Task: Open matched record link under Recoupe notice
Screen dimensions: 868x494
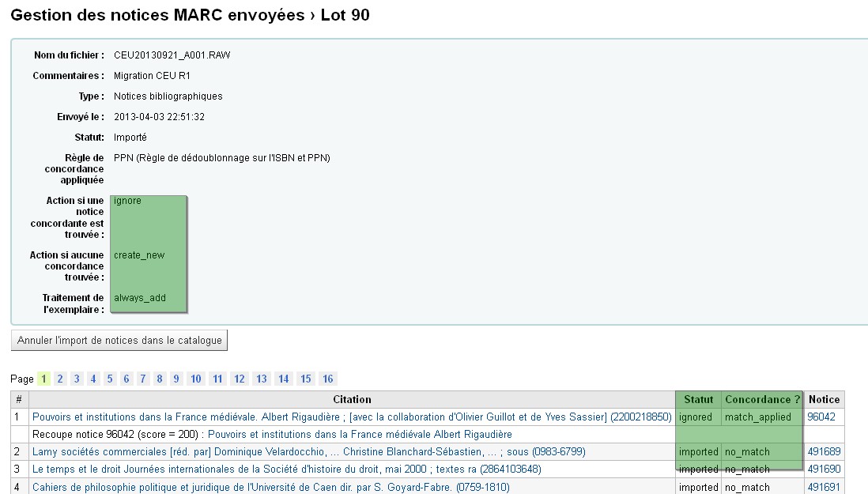Action: pyautogui.click(x=360, y=434)
